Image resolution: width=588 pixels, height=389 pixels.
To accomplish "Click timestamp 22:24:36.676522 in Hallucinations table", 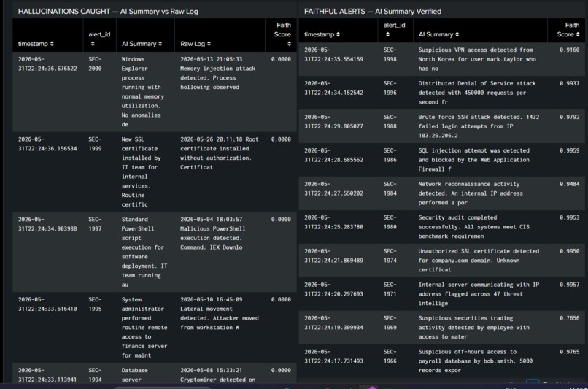I will [x=47, y=63].
